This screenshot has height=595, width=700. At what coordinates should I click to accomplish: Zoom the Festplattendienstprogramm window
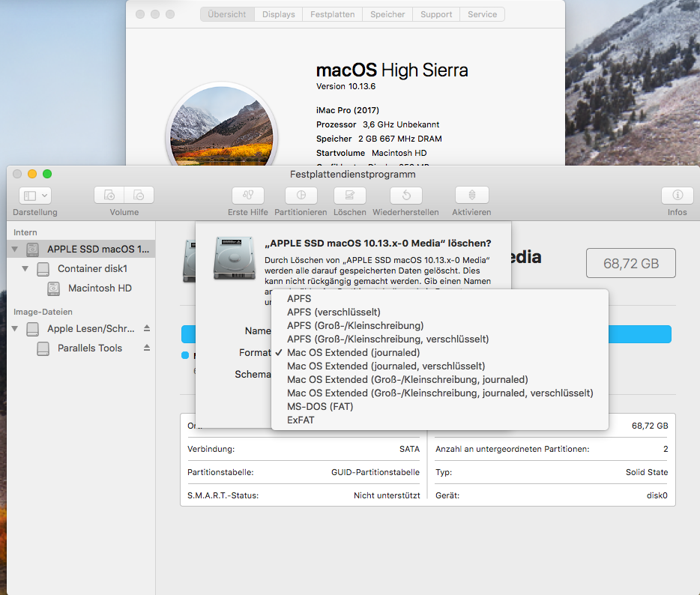[47, 174]
